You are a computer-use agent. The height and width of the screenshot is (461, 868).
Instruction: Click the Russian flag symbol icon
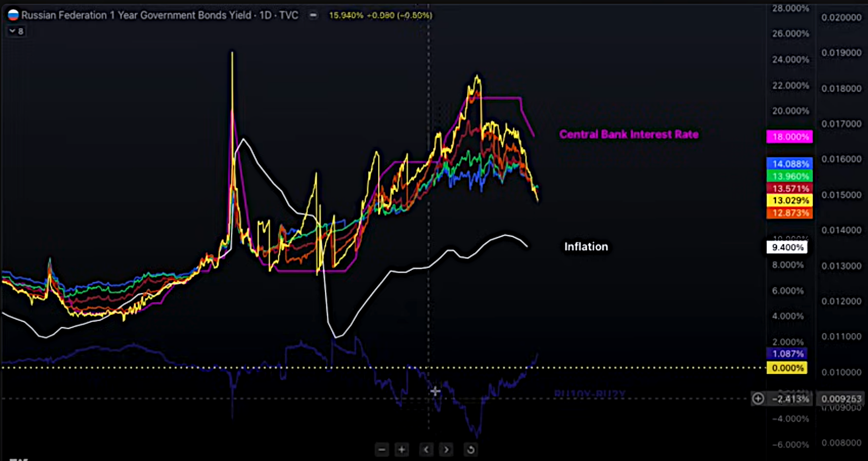coord(13,15)
